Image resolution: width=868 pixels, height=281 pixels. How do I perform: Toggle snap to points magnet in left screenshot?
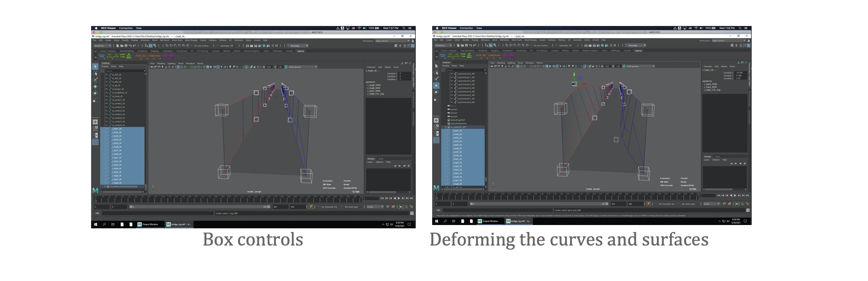tap(175, 46)
